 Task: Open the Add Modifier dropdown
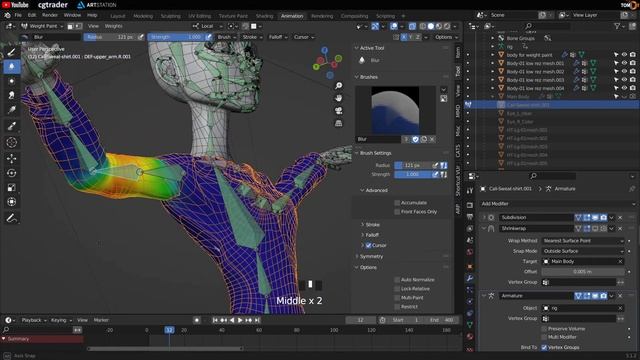click(558, 204)
